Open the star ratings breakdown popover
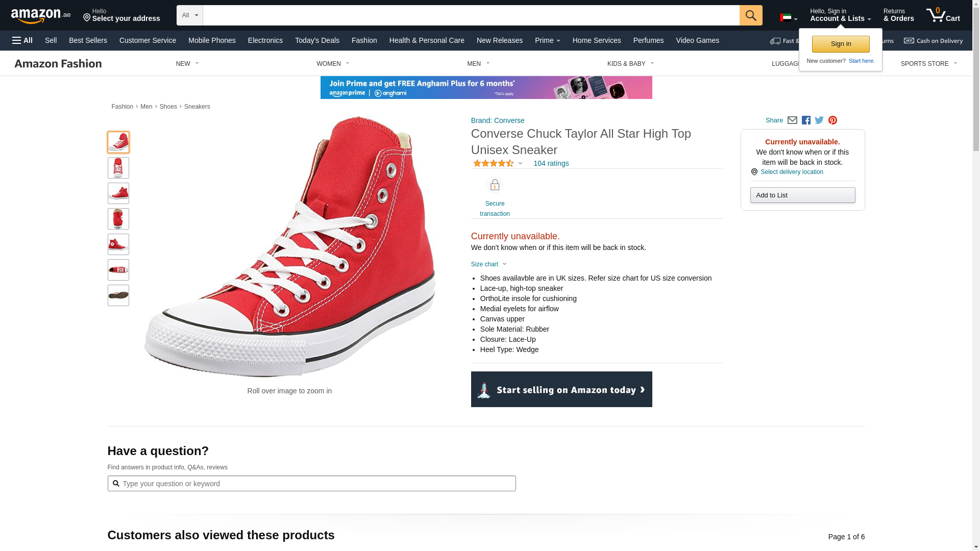Image resolution: width=980 pixels, height=551 pixels. [x=498, y=163]
